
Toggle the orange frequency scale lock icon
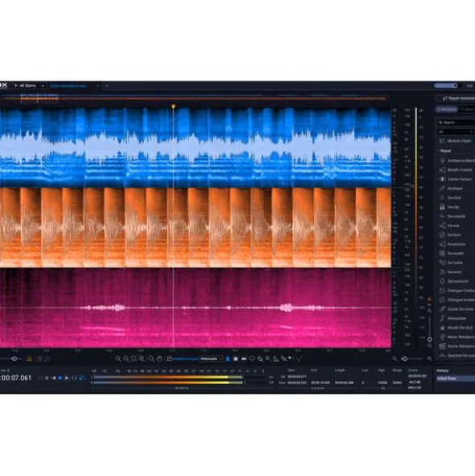click(429, 300)
